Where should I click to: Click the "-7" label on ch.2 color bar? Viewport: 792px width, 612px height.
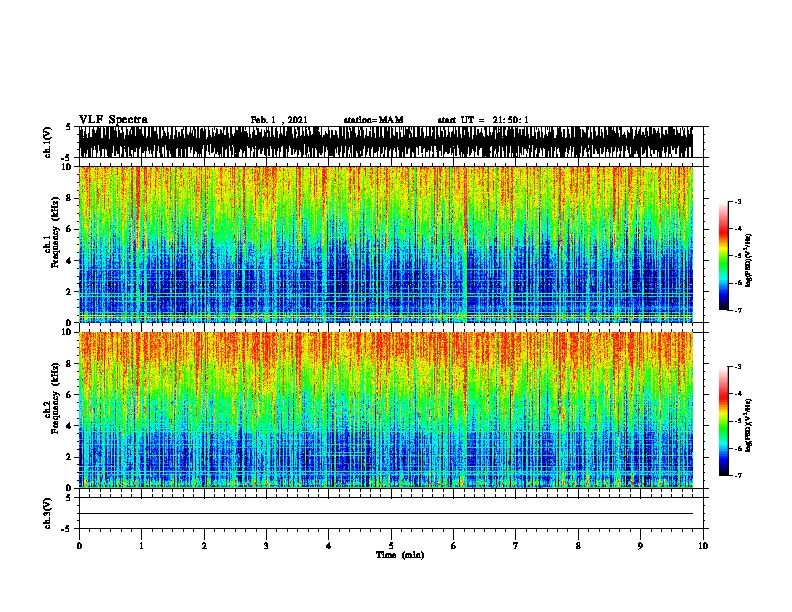[x=737, y=476]
